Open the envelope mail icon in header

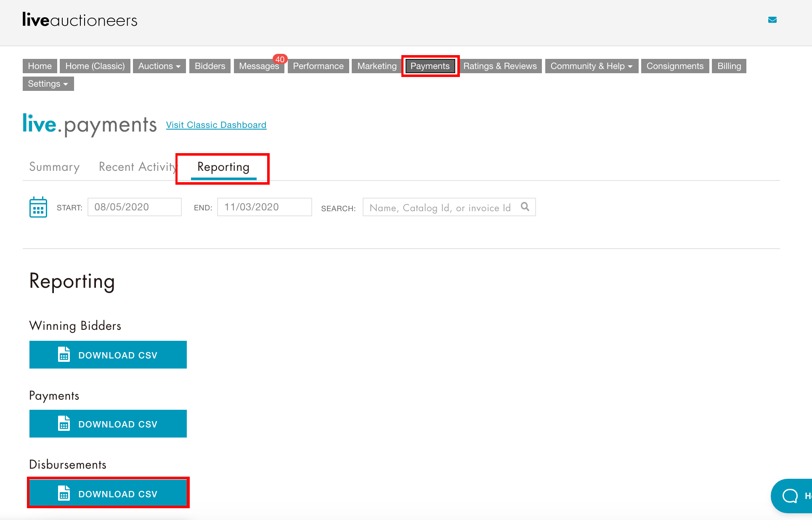(772, 20)
